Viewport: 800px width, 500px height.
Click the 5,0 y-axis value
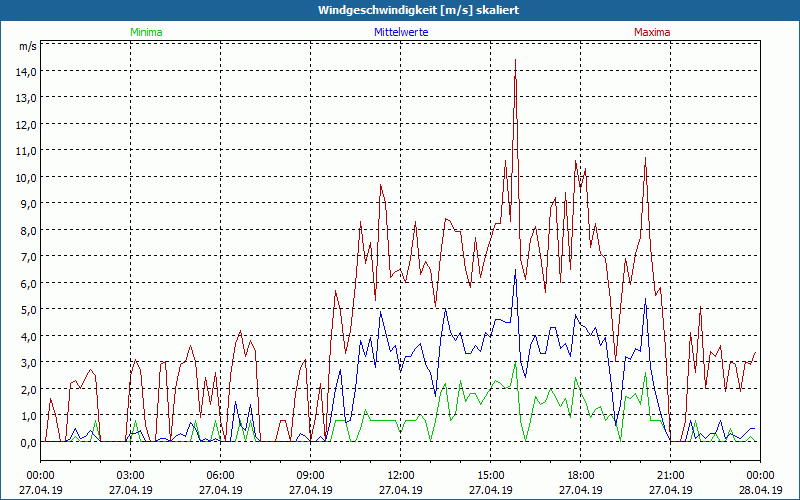pyautogui.click(x=29, y=310)
